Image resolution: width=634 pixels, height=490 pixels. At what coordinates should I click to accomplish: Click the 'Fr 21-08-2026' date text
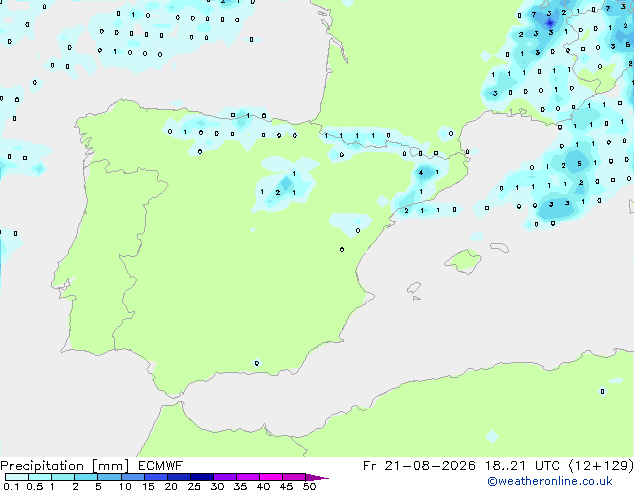pyautogui.click(x=419, y=466)
